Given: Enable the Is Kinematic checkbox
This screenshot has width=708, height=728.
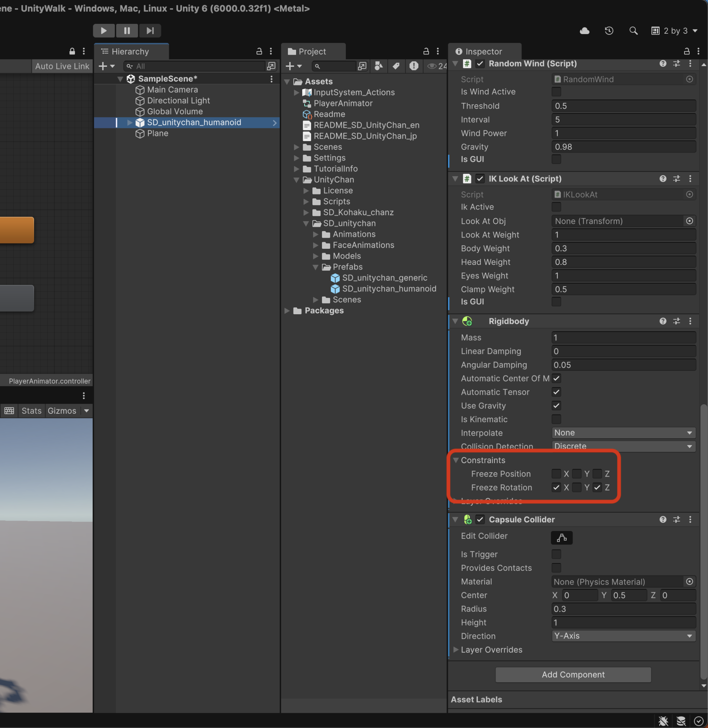Looking at the screenshot, I should tap(556, 419).
